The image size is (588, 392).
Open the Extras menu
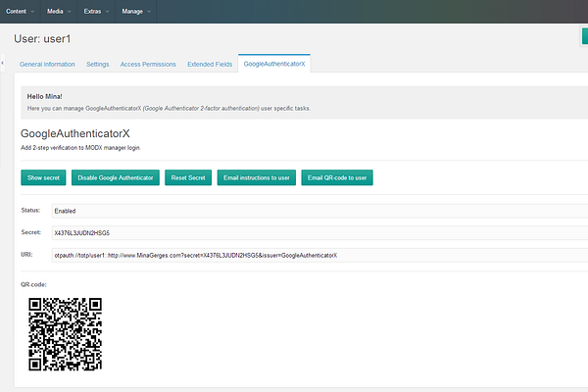(96, 11)
